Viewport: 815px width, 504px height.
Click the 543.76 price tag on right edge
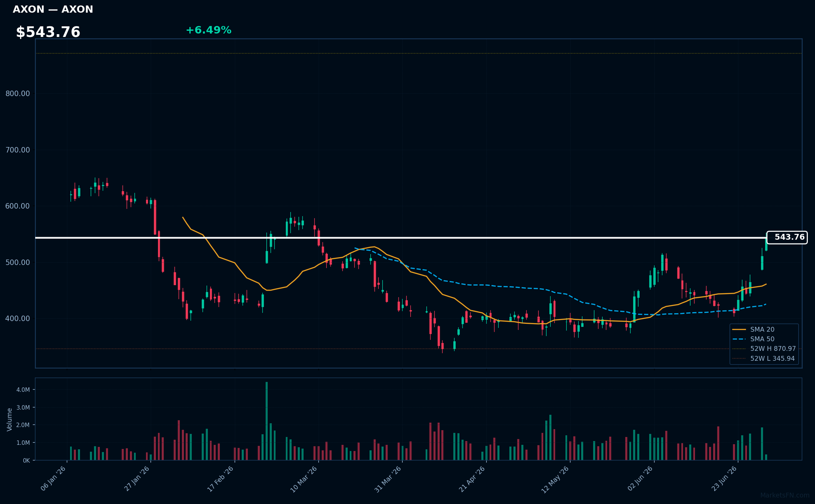pos(787,237)
